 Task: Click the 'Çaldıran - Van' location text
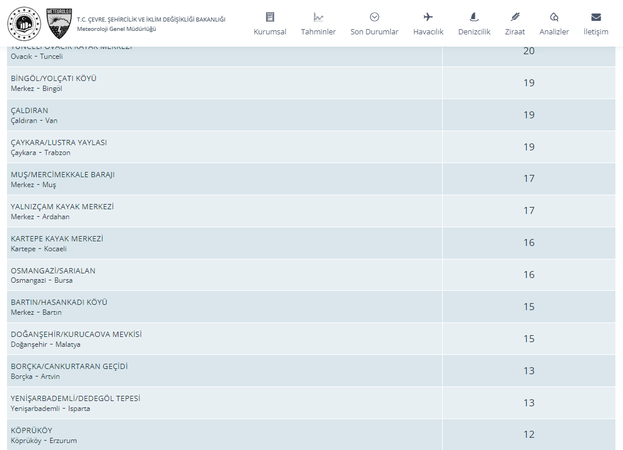34,121
